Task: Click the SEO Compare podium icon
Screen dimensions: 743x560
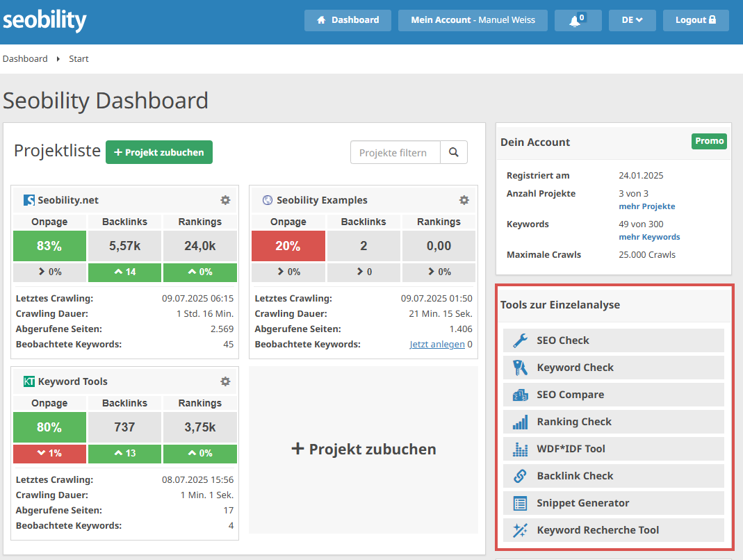Action: [x=521, y=395]
